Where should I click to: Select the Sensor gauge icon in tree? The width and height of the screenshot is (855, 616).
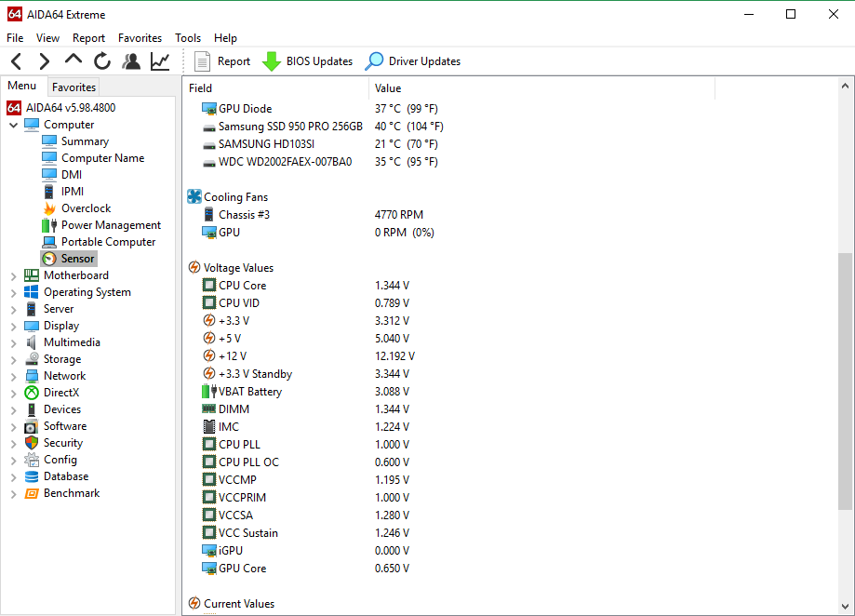pos(49,259)
